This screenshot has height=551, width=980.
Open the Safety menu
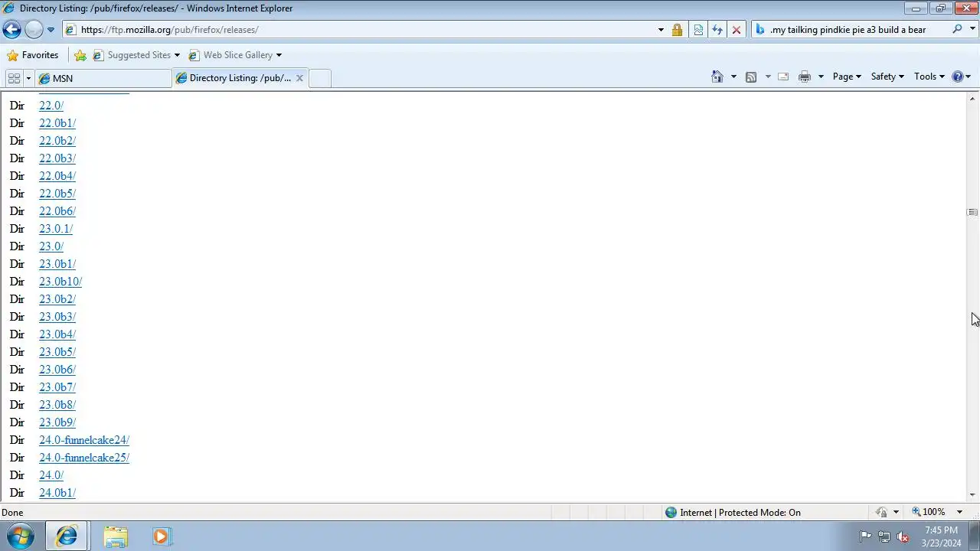point(887,77)
